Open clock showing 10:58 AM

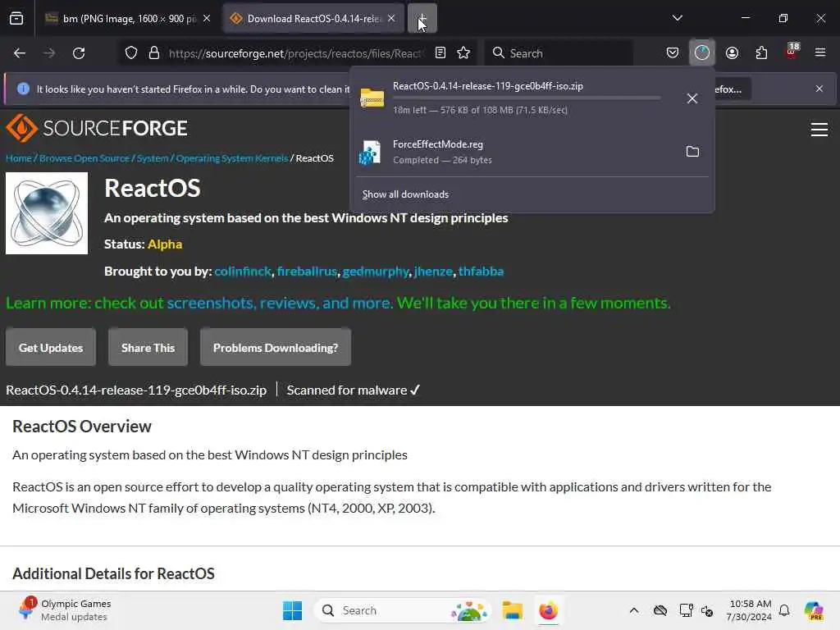(x=749, y=610)
